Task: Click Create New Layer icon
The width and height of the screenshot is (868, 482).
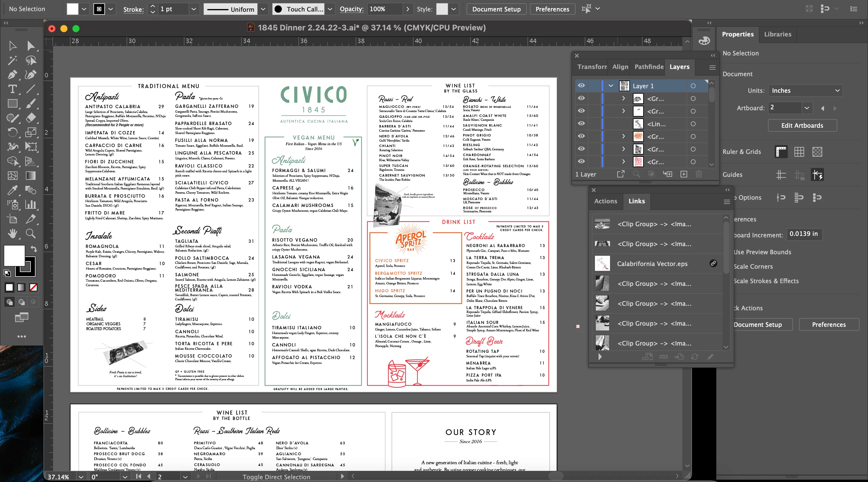Action: (684, 174)
